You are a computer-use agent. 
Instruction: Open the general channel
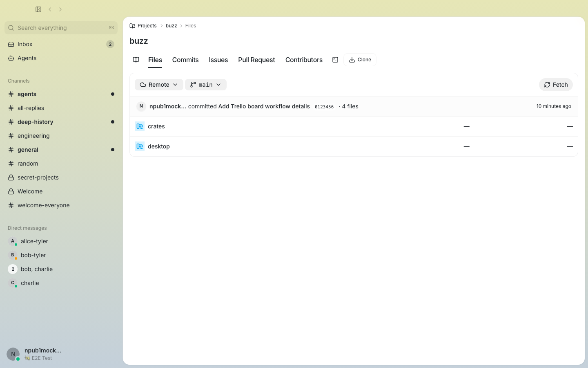click(x=61, y=150)
